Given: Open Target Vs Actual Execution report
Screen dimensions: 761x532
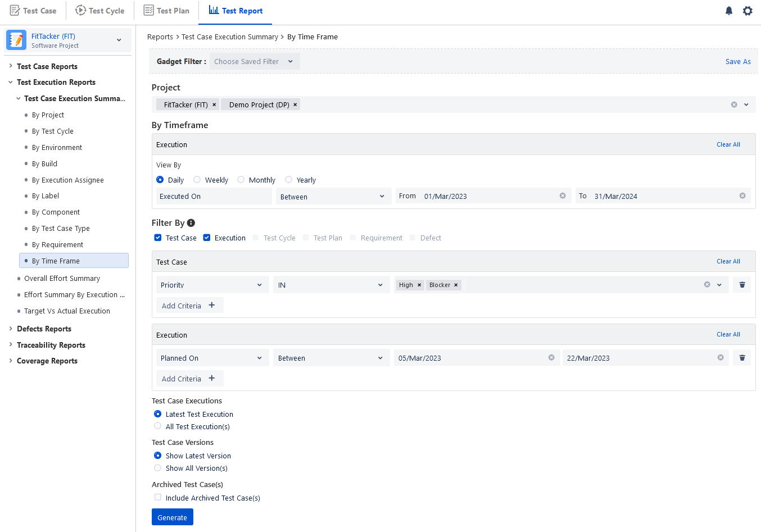Looking at the screenshot, I should [67, 311].
